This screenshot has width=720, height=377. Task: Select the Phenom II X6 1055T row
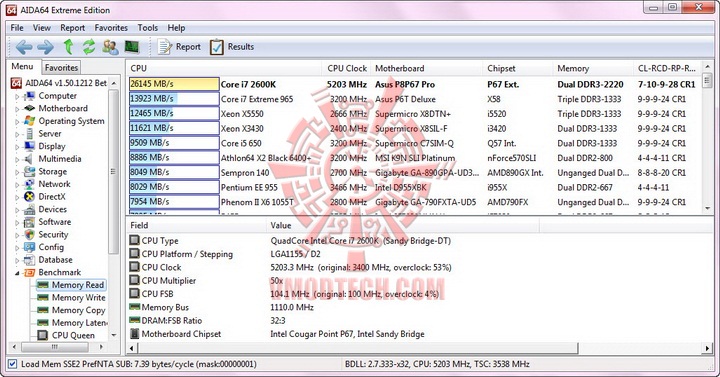point(415,202)
